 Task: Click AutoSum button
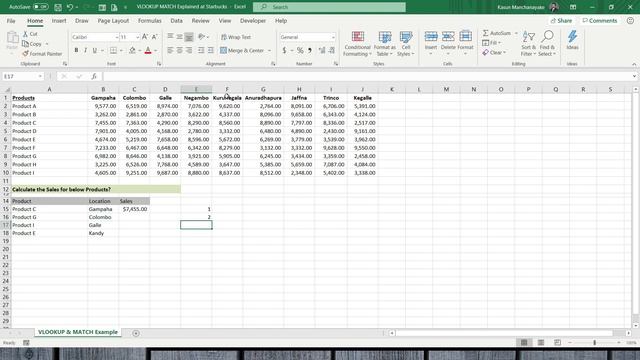click(497, 33)
